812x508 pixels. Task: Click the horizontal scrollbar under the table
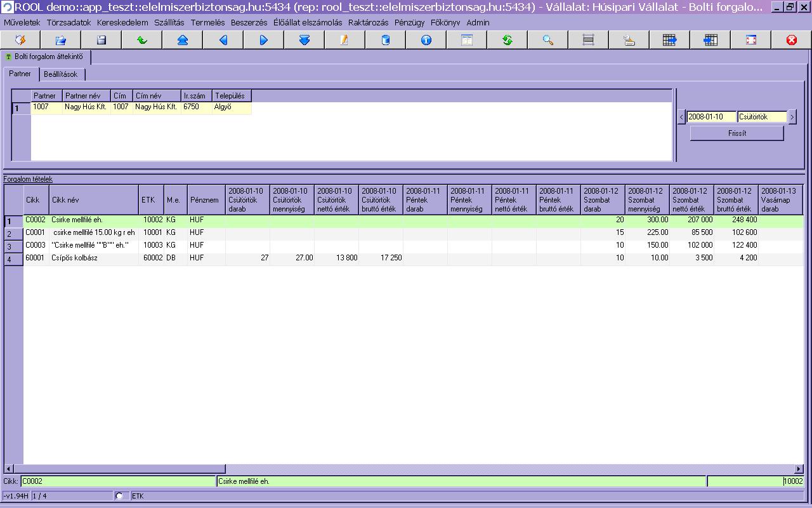[404, 469]
